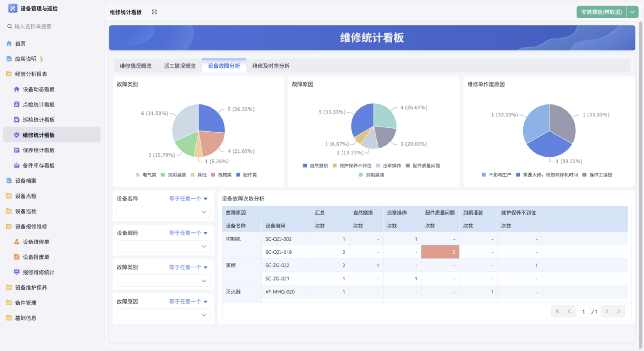Click the 巡检统计看板 icon
644x351 pixels.
[x=17, y=120]
